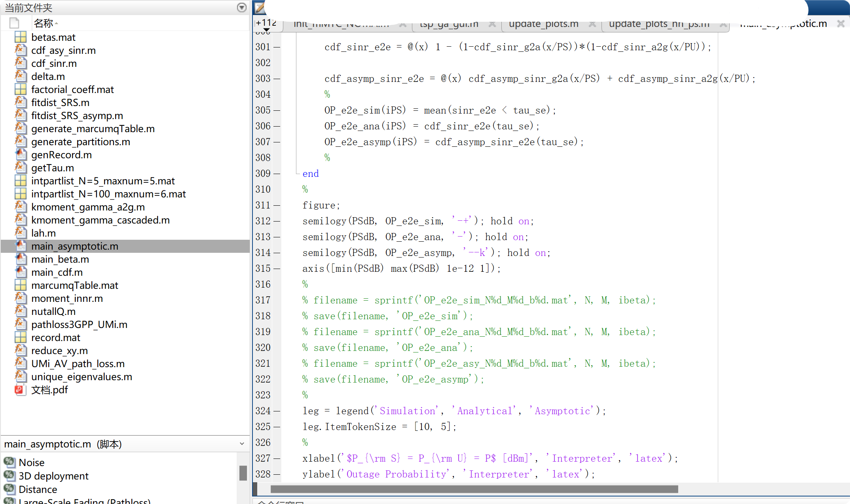
Task: Show hidden editor tabs with +112 dropdown
Action: coord(266,25)
